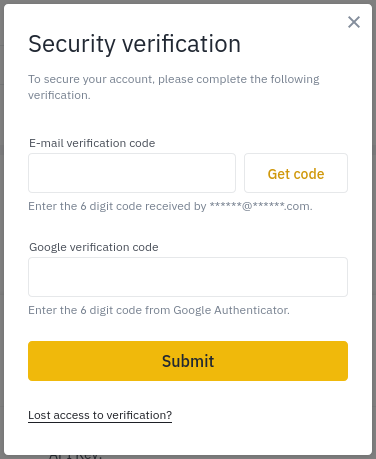Click the dimmed backdrop above the dialog
This screenshot has height=459, width=376.
click(x=188, y=2)
